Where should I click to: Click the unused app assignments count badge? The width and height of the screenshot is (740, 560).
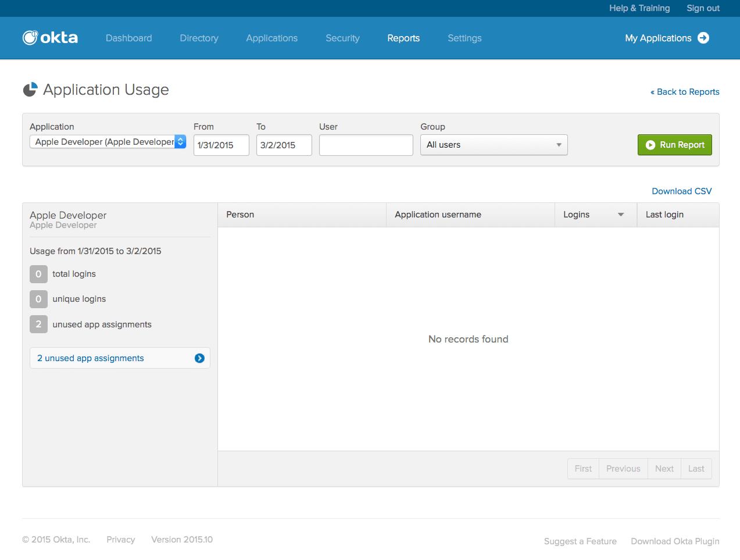[x=38, y=324]
